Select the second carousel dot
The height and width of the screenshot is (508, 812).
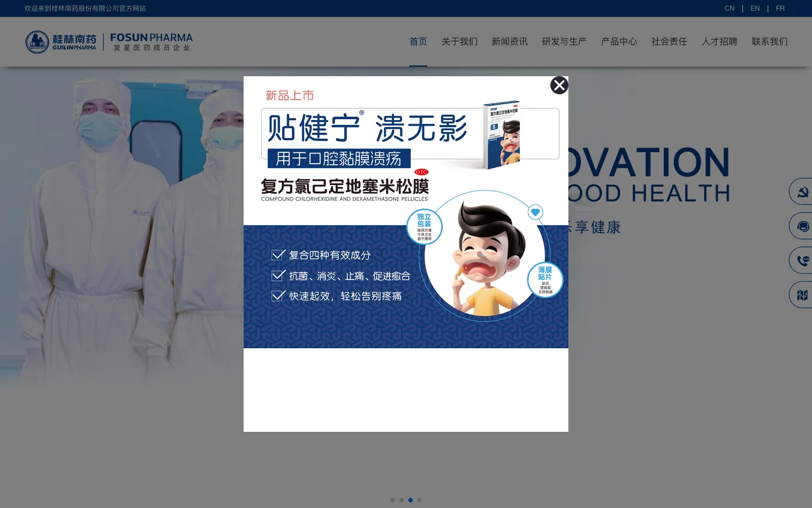pos(401,500)
